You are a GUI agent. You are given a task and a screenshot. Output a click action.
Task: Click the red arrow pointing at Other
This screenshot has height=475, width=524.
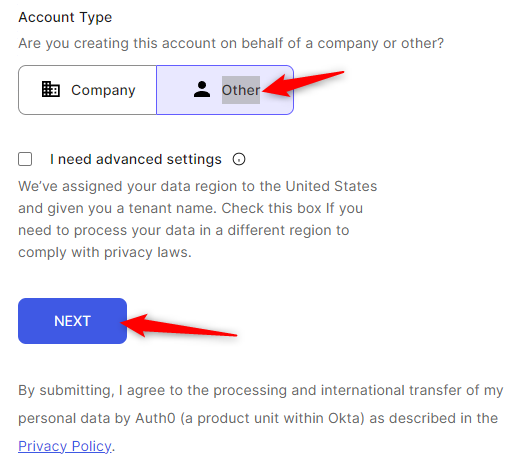[302, 84]
